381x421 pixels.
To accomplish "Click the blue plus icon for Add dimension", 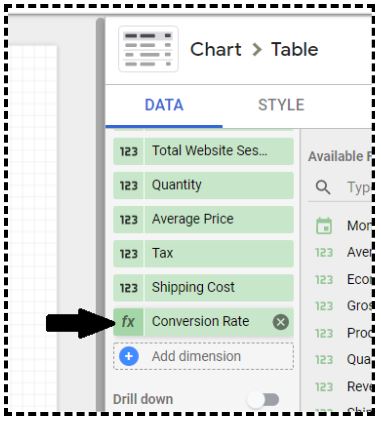I will [129, 356].
